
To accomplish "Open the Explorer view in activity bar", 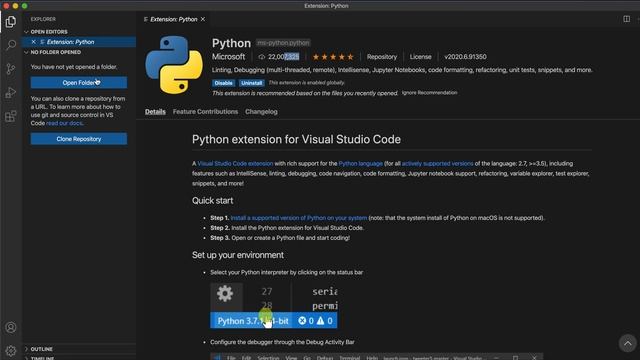I will 11,22.
